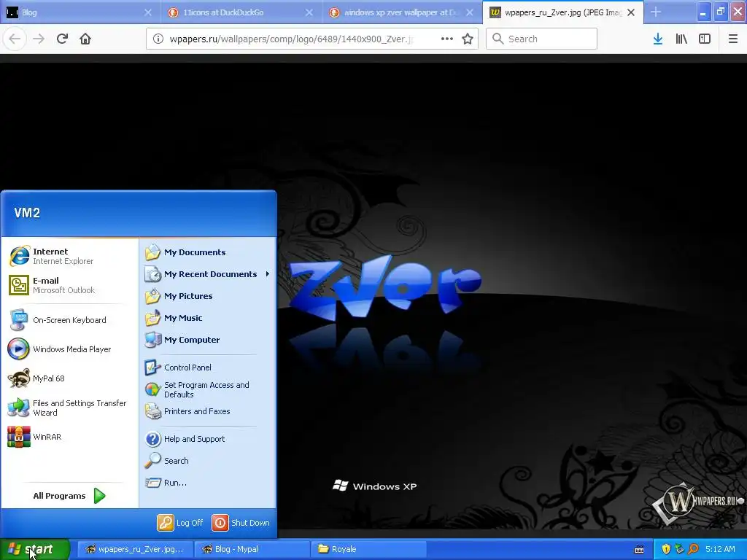The height and width of the screenshot is (560, 747).
Task: Go back to previous page
Action: pos(15,39)
